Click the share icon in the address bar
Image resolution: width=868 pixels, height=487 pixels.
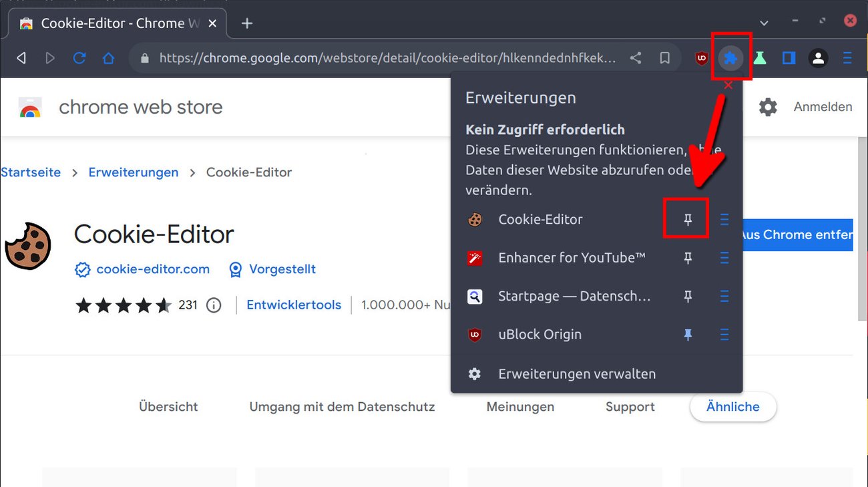635,58
